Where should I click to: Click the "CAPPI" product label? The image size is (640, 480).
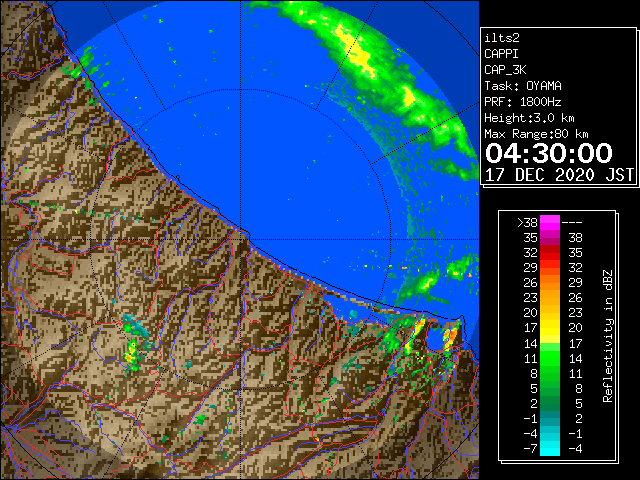pyautogui.click(x=501, y=54)
